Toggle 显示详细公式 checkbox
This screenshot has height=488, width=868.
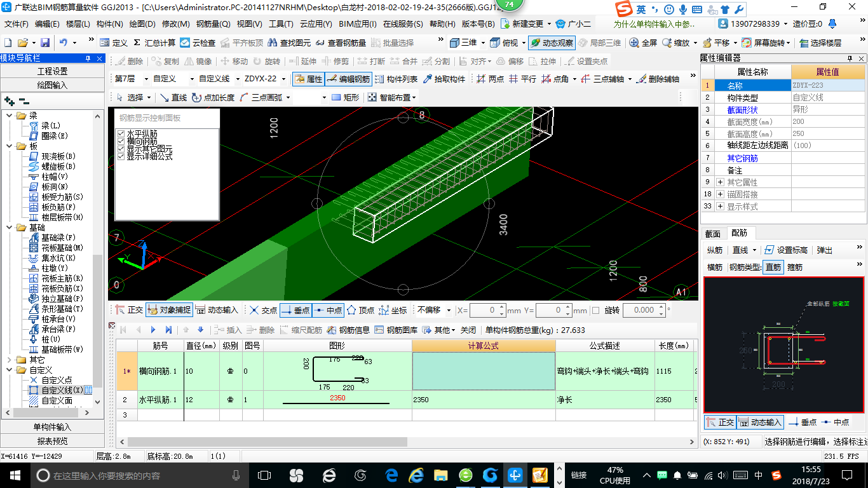point(121,156)
